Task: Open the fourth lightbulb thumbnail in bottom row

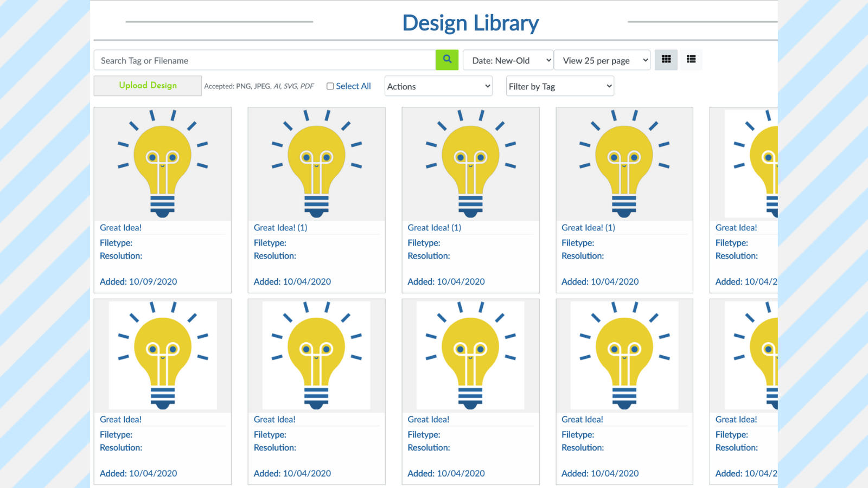Action: point(624,356)
